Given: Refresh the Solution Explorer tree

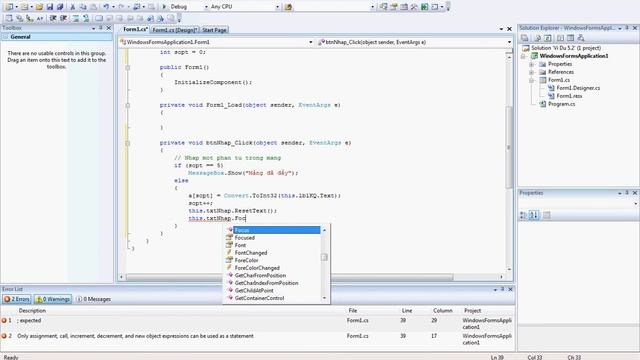Looking at the screenshot, I should click(x=548, y=38).
